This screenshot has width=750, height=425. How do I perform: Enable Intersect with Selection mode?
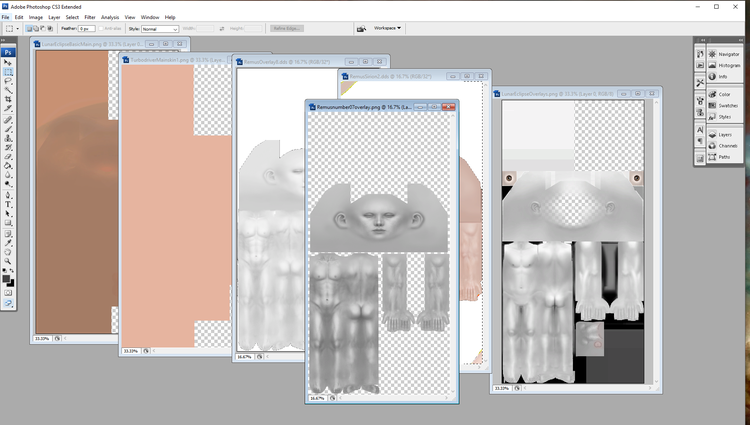tap(49, 29)
